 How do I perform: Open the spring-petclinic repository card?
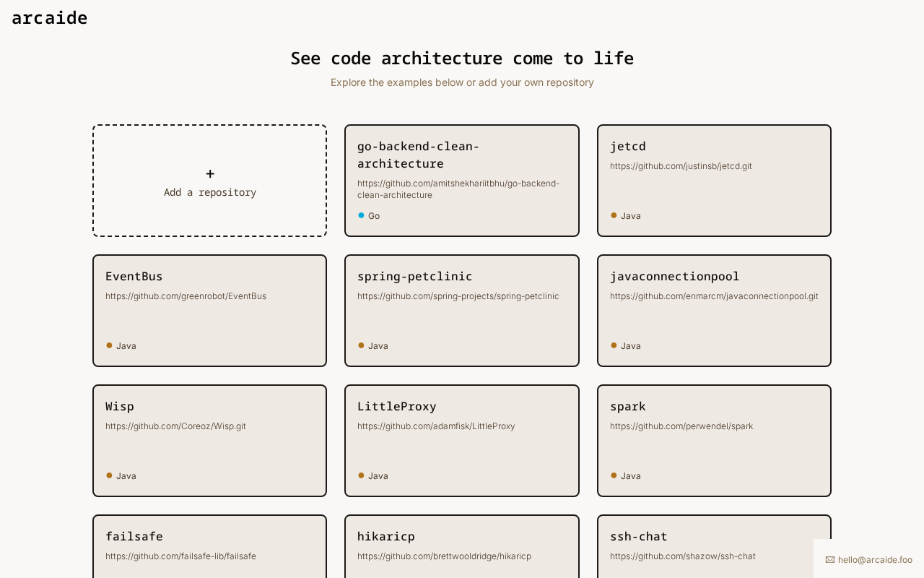[x=462, y=311]
